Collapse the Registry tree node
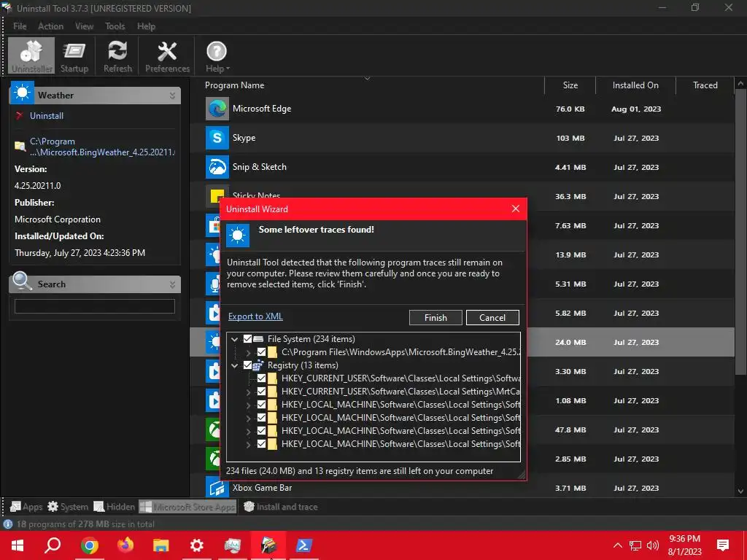 [x=234, y=366]
